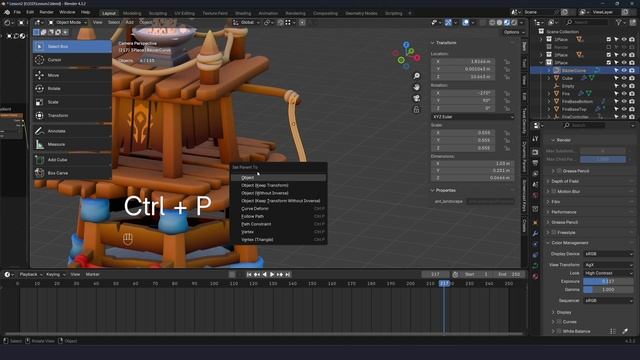The image size is (640, 360).
Task: Click the White Balance eyedropper icon
Action: click(625, 331)
